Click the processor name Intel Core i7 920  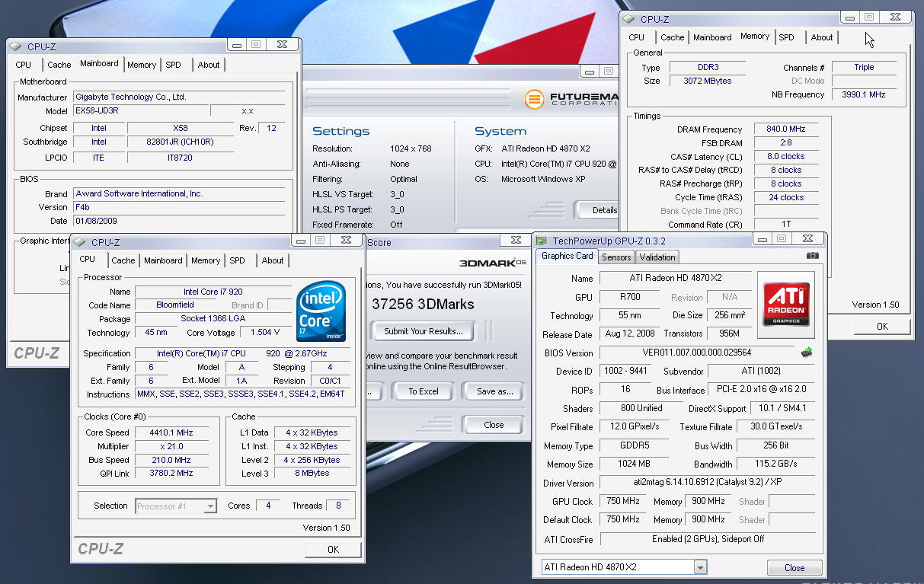pos(213,292)
